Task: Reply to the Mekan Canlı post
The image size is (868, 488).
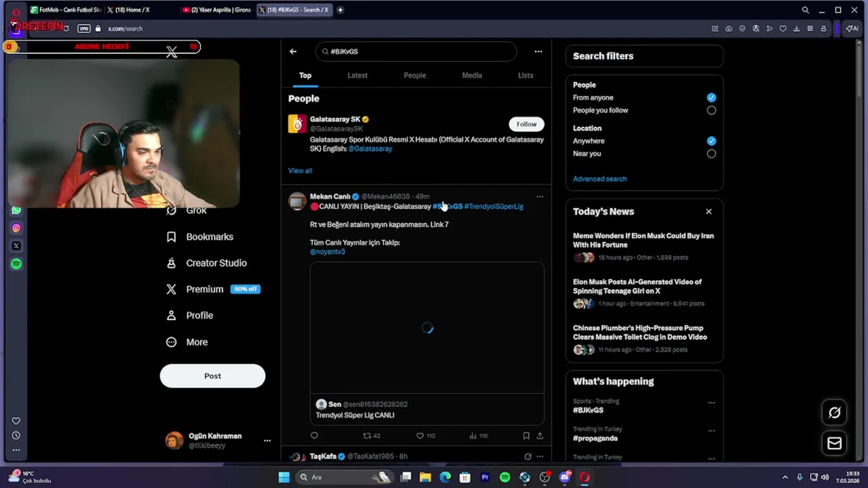Action: tap(314, 436)
